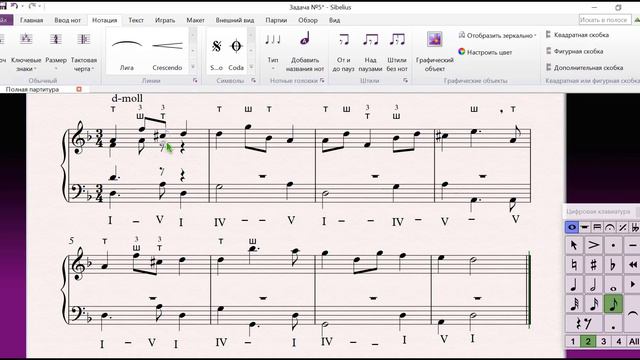640x360 pixels.
Task: Close the Полная партитура document tab
Action: pos(79,89)
